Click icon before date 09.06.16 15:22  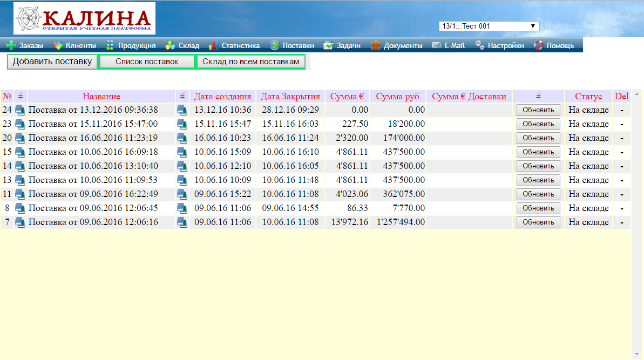[182, 194]
